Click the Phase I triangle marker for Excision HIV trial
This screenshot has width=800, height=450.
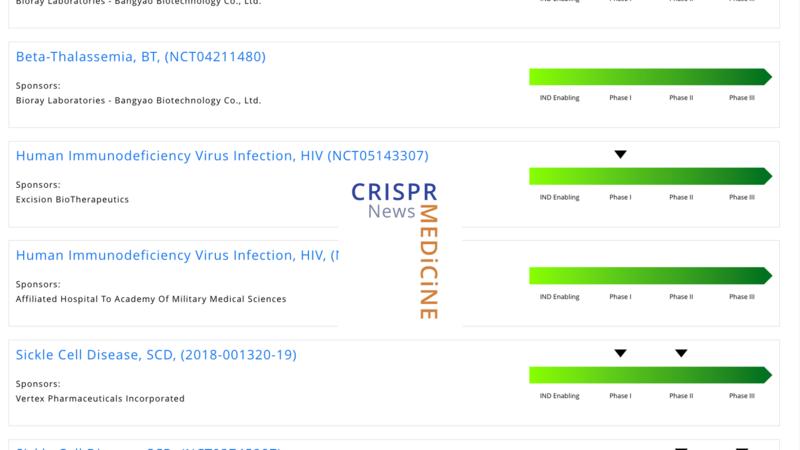point(620,154)
